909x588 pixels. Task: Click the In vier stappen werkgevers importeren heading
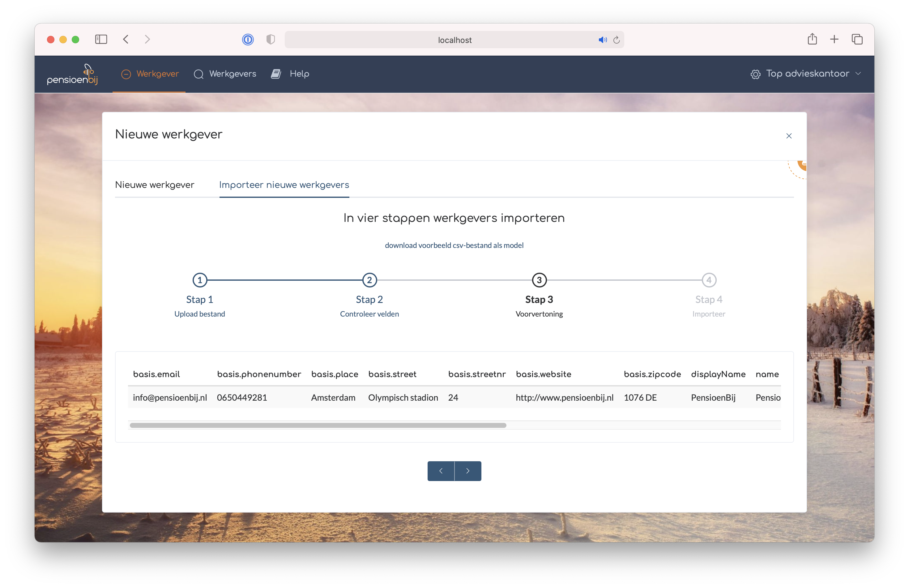[x=454, y=218]
